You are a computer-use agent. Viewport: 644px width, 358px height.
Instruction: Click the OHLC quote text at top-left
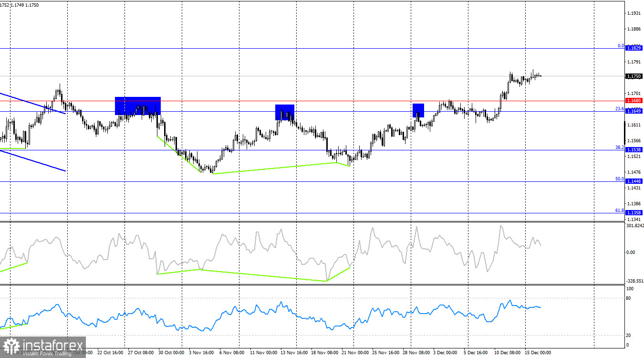[20, 5]
